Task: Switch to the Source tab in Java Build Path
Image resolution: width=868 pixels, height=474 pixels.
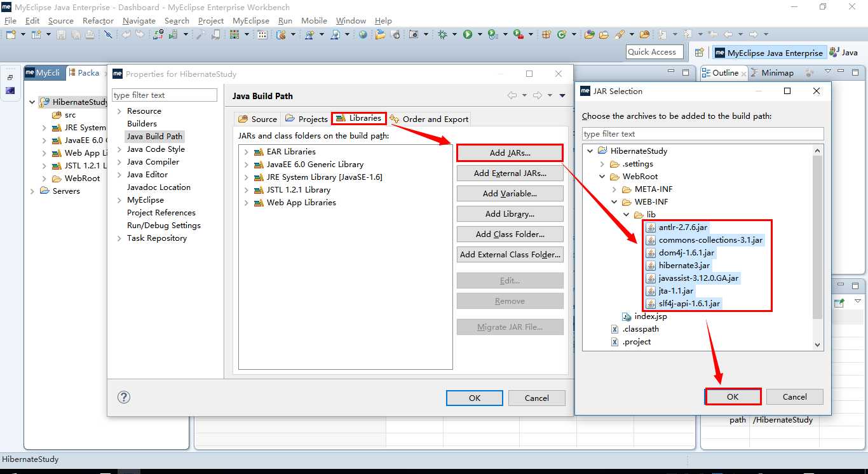Action: 257,119
